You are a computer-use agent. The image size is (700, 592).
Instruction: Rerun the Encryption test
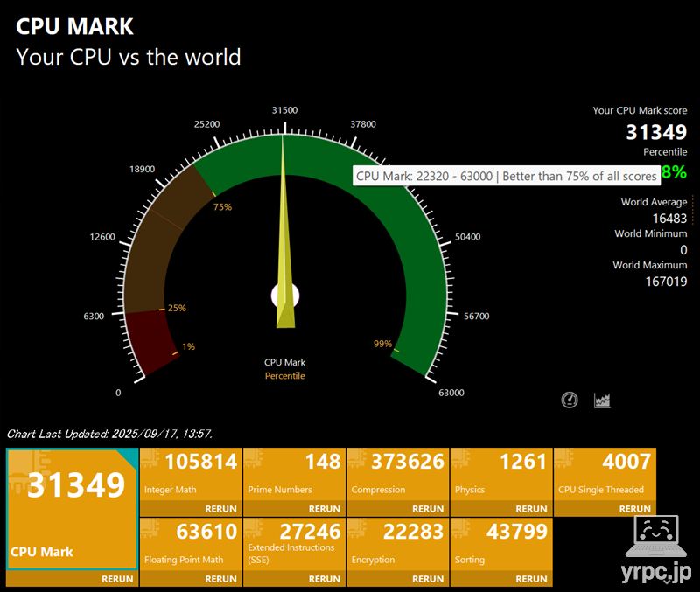point(428,579)
